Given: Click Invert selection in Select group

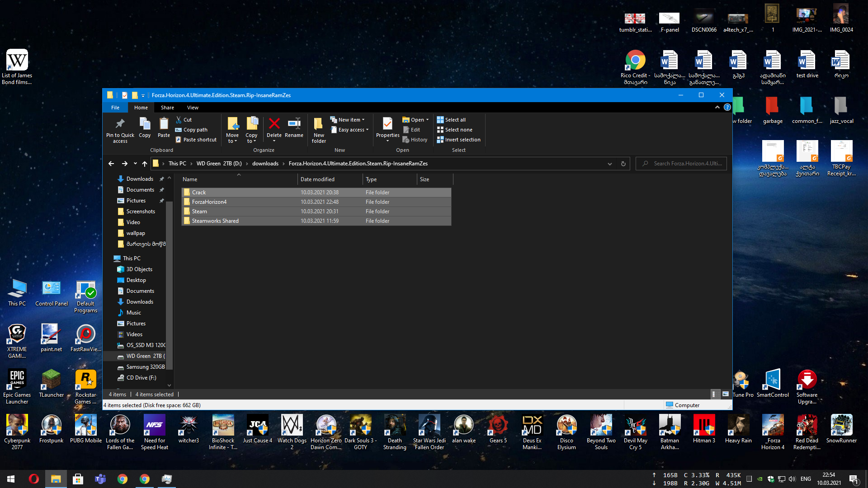Looking at the screenshot, I should coord(458,140).
